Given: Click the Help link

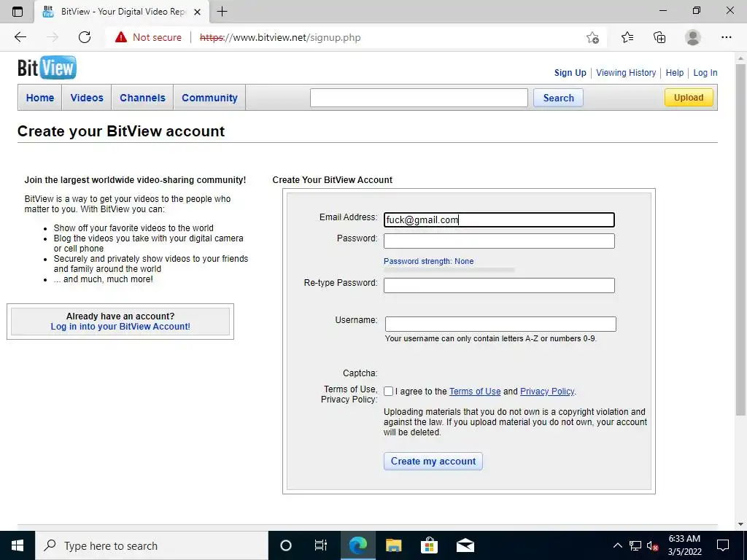Looking at the screenshot, I should (x=675, y=73).
